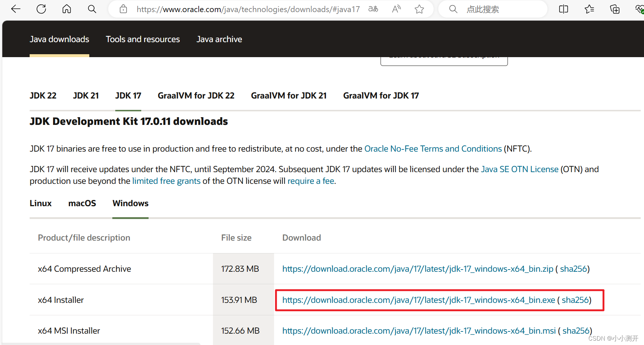Switch to the JDK 21 tab
Screen dimensions: 644x345
(86, 96)
